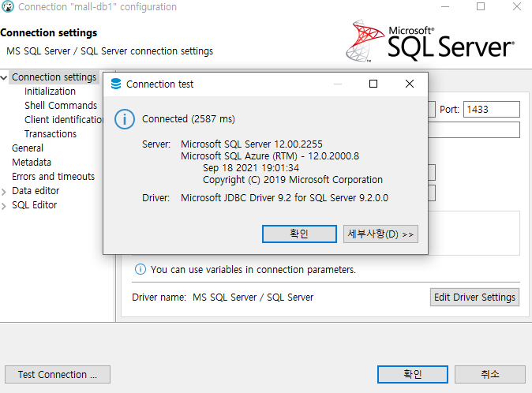This screenshot has height=393, width=532.
Task: Click the Server: label in dialog
Action: pos(156,144)
